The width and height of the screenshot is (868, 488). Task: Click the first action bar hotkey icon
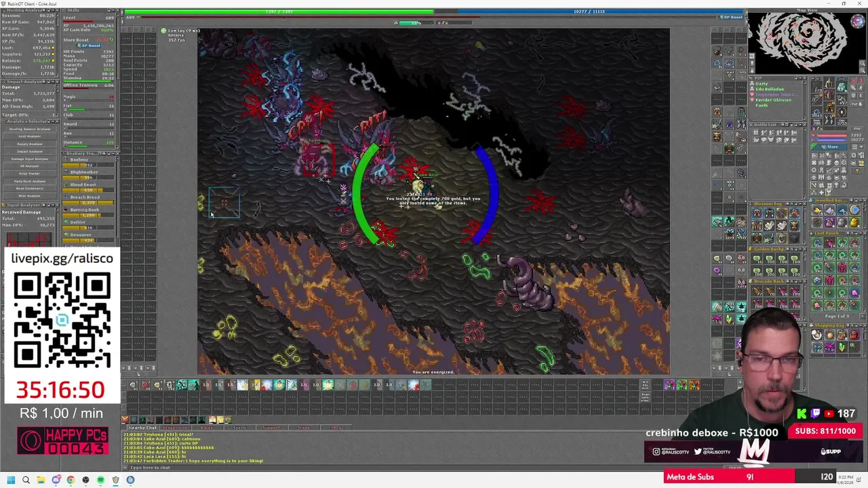133,384
